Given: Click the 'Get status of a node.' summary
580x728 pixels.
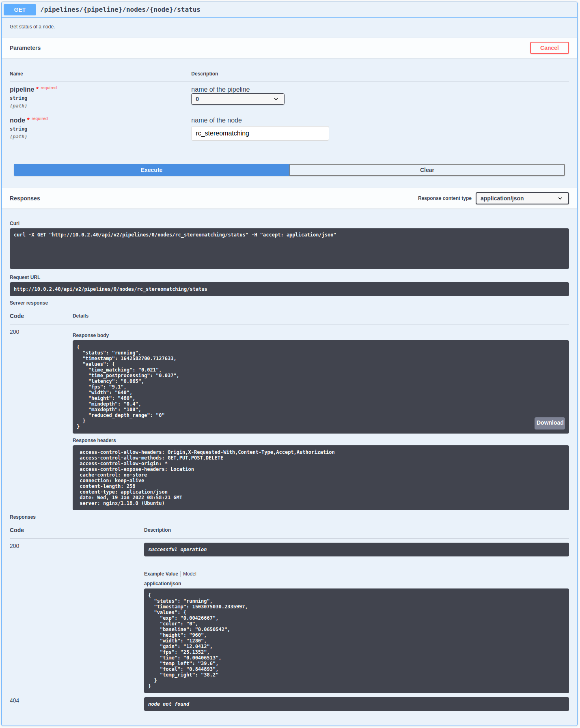Looking at the screenshot, I should point(32,27).
